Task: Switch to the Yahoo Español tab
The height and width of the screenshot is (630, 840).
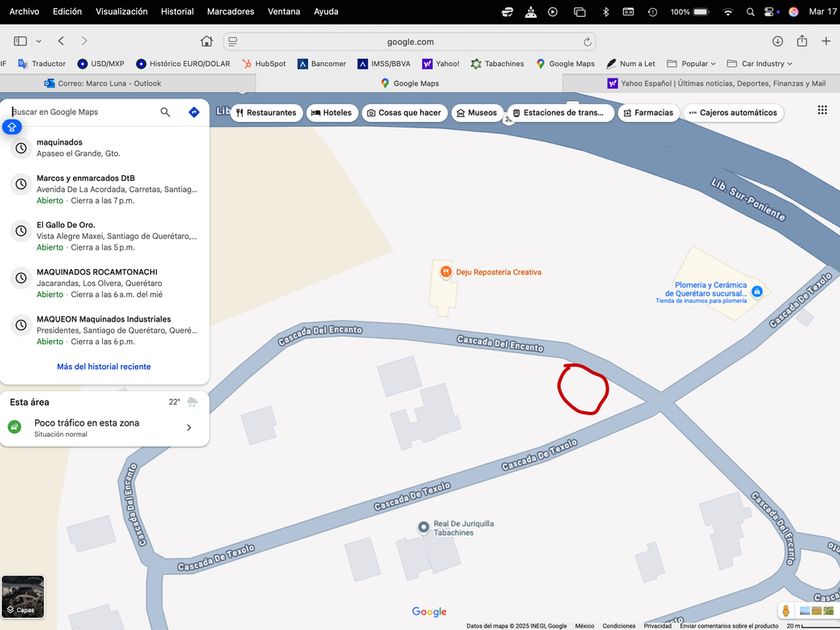Action: pos(716,83)
